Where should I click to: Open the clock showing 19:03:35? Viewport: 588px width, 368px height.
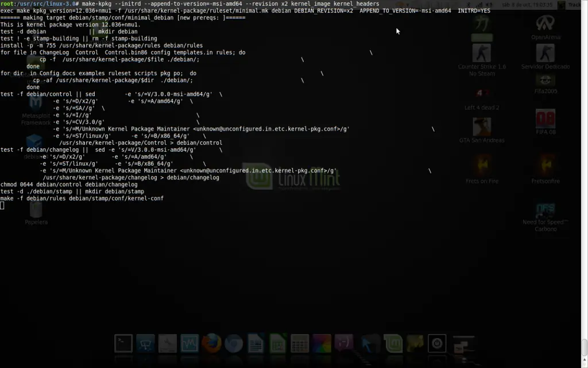[527, 5]
